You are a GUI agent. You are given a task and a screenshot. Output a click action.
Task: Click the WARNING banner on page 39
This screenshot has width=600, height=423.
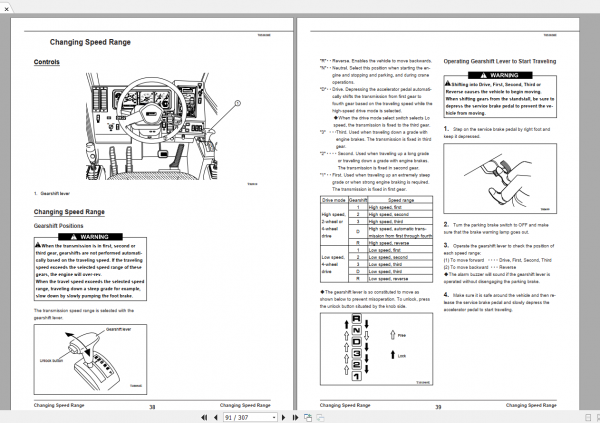(x=500, y=75)
